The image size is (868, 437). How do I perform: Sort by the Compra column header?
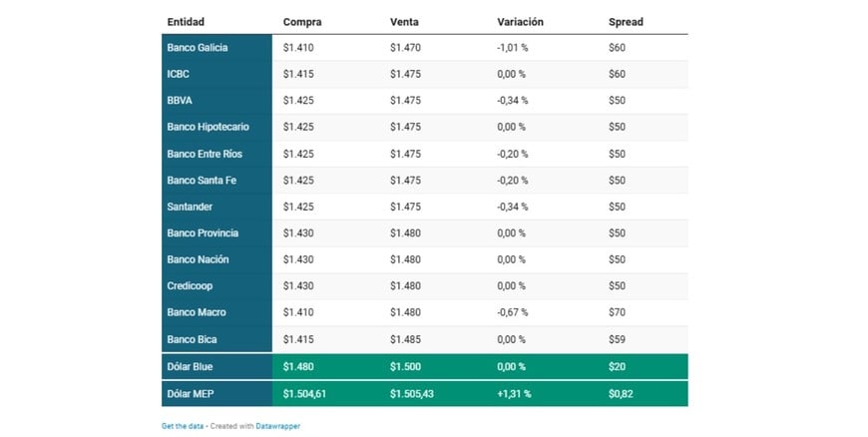tap(302, 21)
